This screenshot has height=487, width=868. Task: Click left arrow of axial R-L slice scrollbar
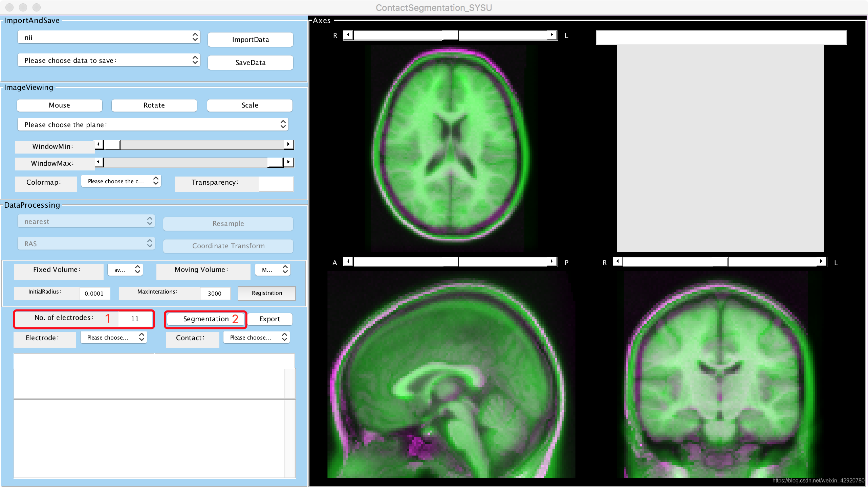348,35
